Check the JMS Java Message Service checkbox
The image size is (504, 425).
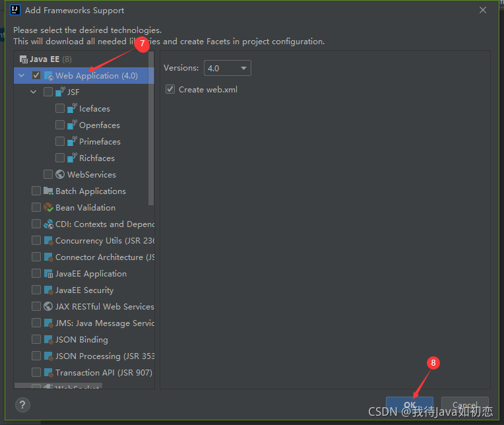36,323
